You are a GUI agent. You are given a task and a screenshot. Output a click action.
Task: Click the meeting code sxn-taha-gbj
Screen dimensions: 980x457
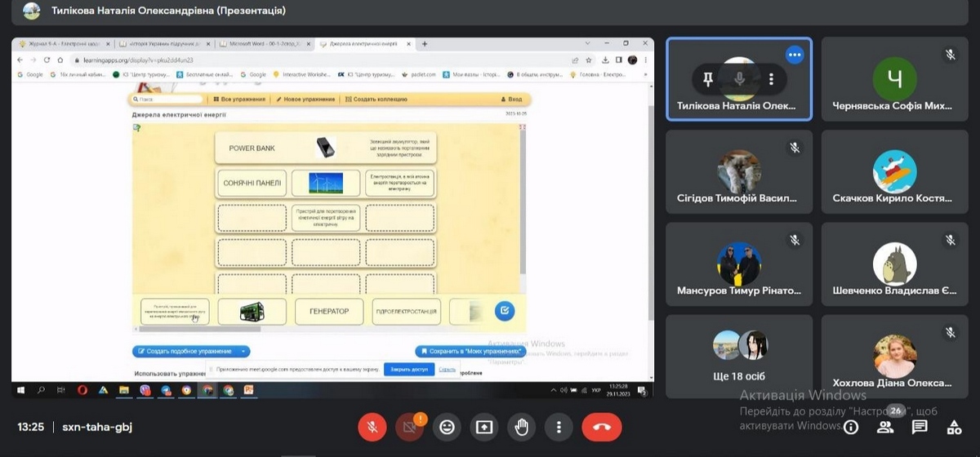pos(97,427)
